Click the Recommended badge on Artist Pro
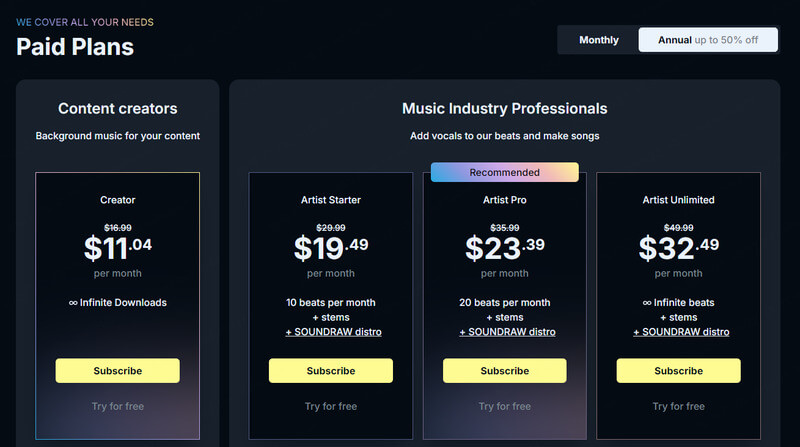The width and height of the screenshot is (800, 447). coord(504,172)
